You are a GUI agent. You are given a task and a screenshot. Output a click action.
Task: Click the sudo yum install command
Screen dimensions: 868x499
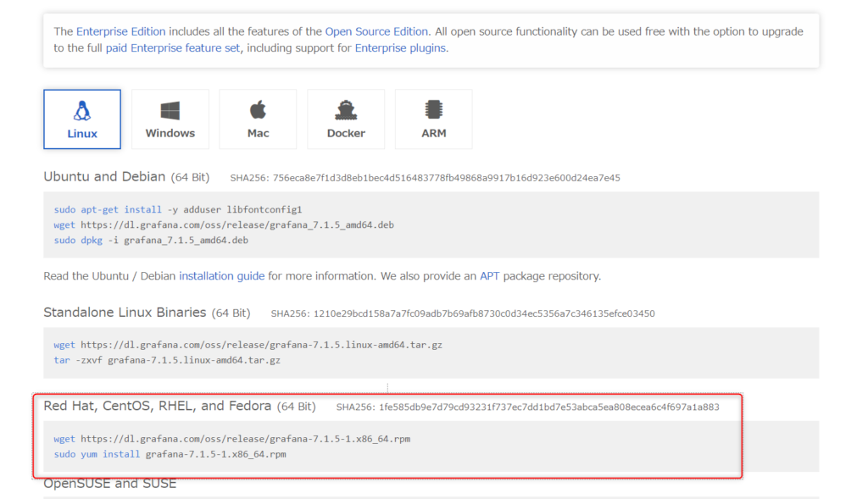tap(170, 454)
